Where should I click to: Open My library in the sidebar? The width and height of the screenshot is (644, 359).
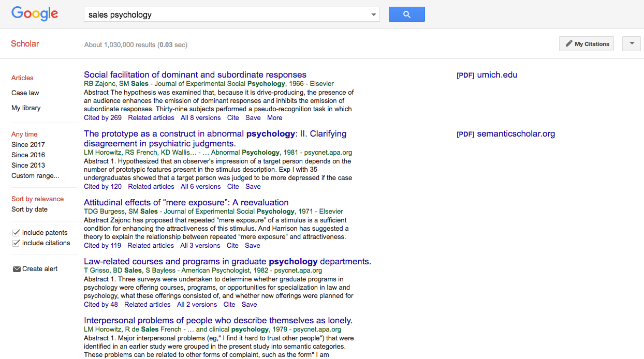click(26, 108)
